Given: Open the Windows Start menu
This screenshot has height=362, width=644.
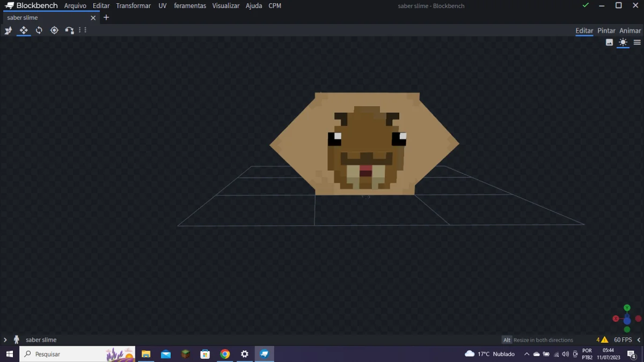Looking at the screenshot, I should coord(9,354).
